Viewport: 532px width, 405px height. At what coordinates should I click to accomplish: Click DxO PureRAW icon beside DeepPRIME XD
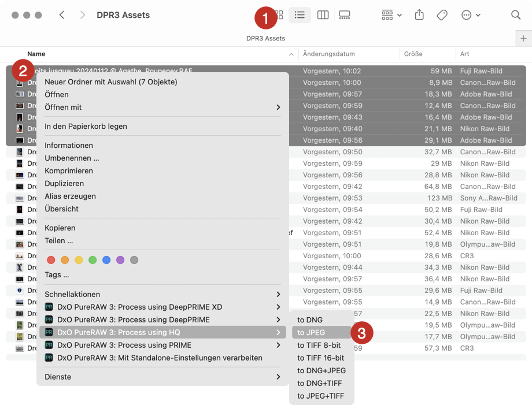(49, 307)
